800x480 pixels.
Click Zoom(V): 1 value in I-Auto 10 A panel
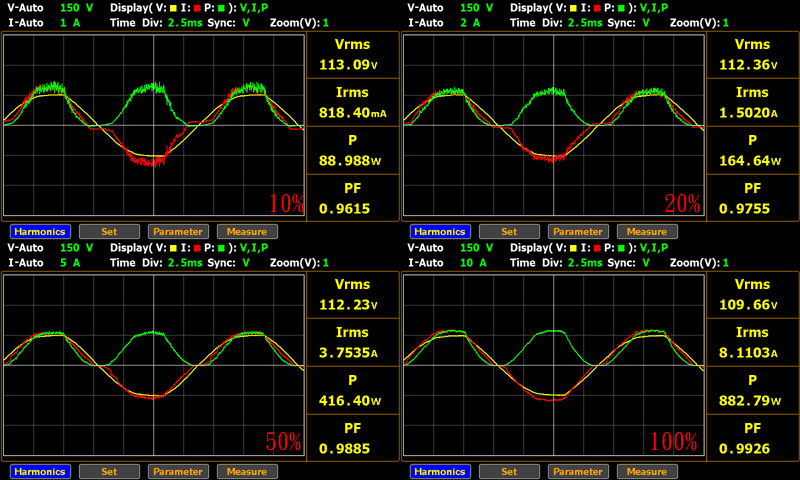click(x=726, y=263)
